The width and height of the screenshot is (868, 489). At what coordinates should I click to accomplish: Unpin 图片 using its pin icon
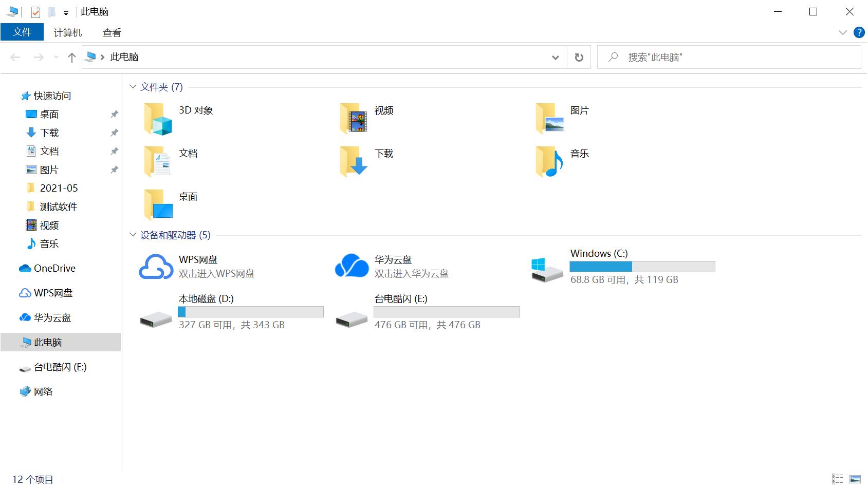coord(114,170)
